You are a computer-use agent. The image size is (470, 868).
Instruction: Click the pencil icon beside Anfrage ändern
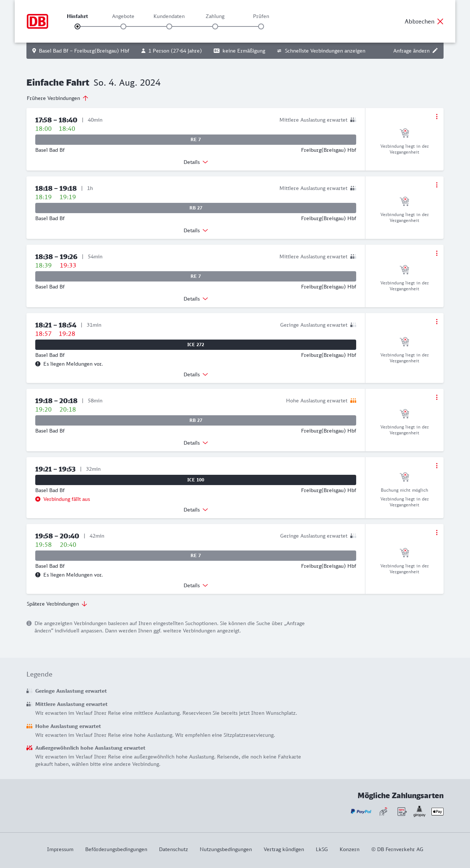435,51
